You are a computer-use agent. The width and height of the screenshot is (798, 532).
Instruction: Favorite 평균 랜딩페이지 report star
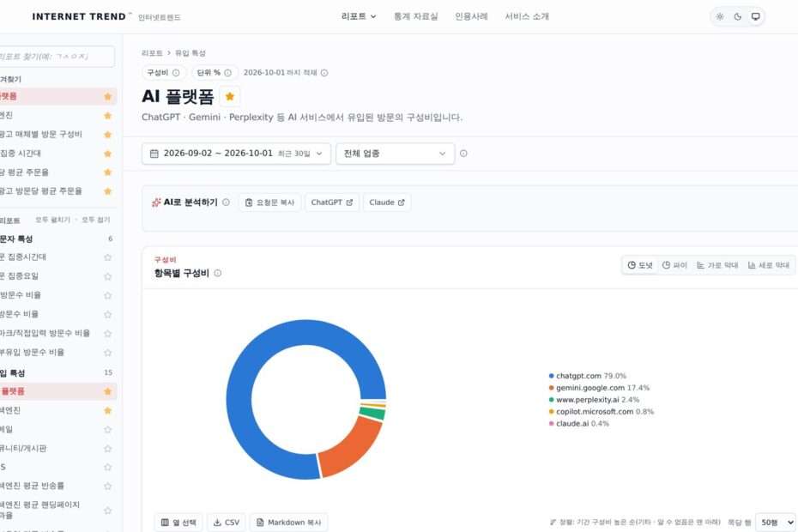(107, 510)
